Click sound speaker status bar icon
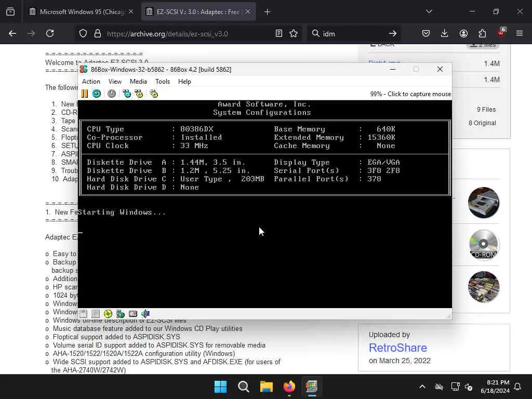 click(145, 314)
